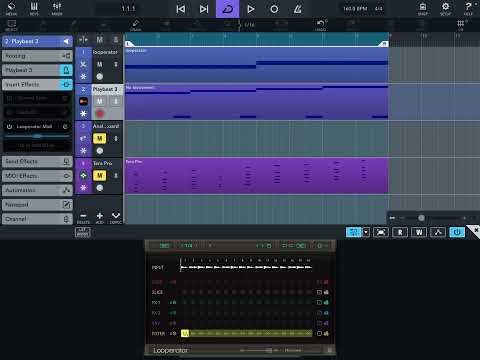480x360 pixels.
Task: Choose the Select tool
Action: [11, 25]
